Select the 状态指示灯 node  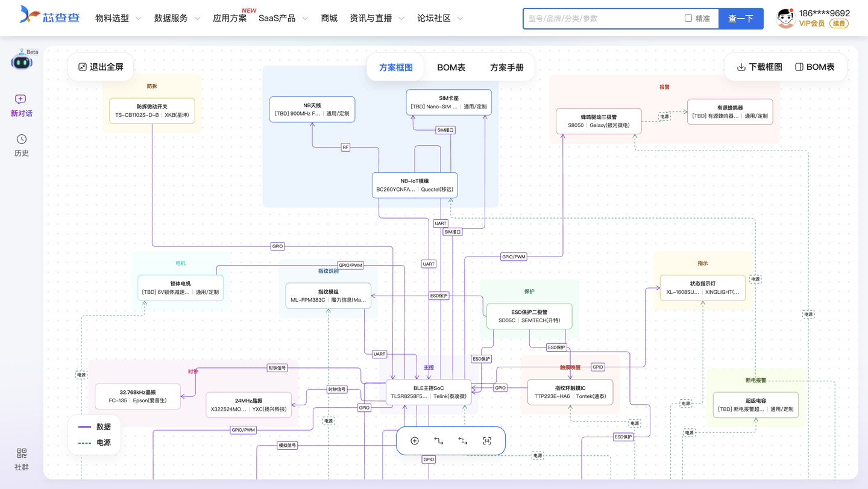(703, 288)
